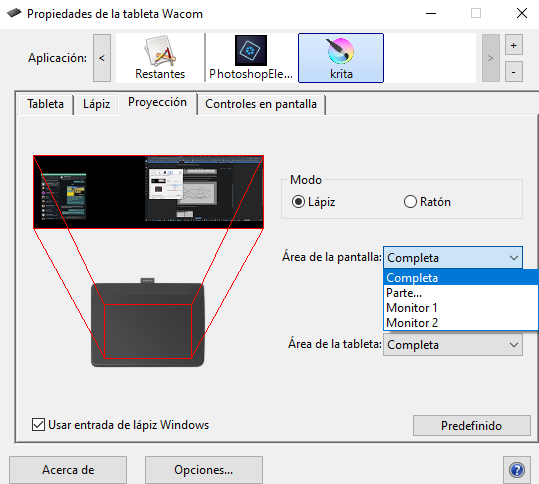
Task: Switch to Controles en pantalla tab
Action: (261, 104)
